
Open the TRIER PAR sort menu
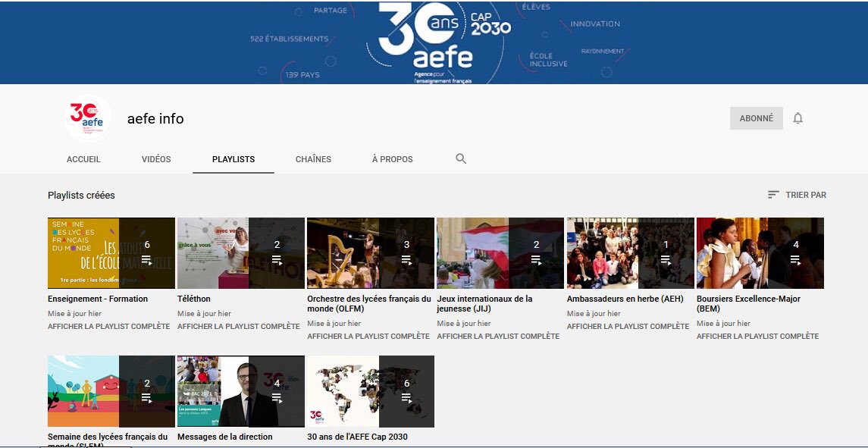pyautogui.click(x=797, y=195)
